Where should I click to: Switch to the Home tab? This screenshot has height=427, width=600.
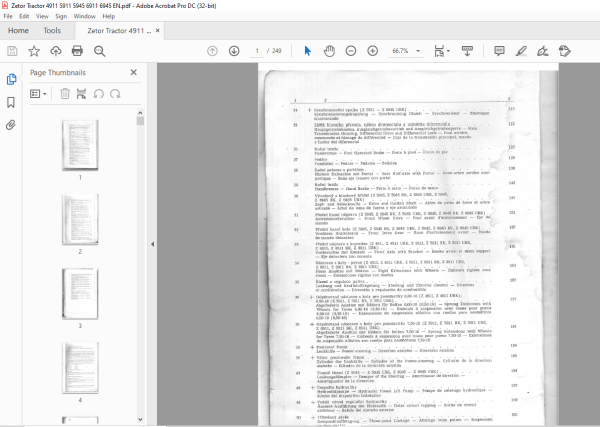pos(18,31)
